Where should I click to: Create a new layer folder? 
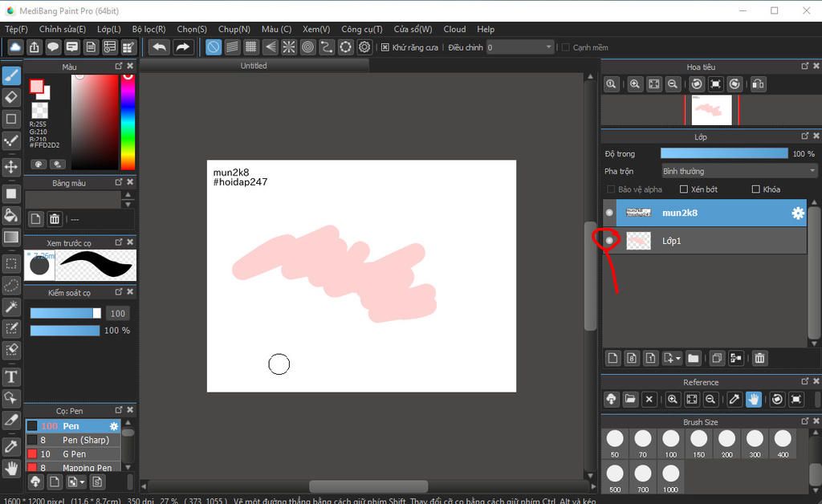693,359
